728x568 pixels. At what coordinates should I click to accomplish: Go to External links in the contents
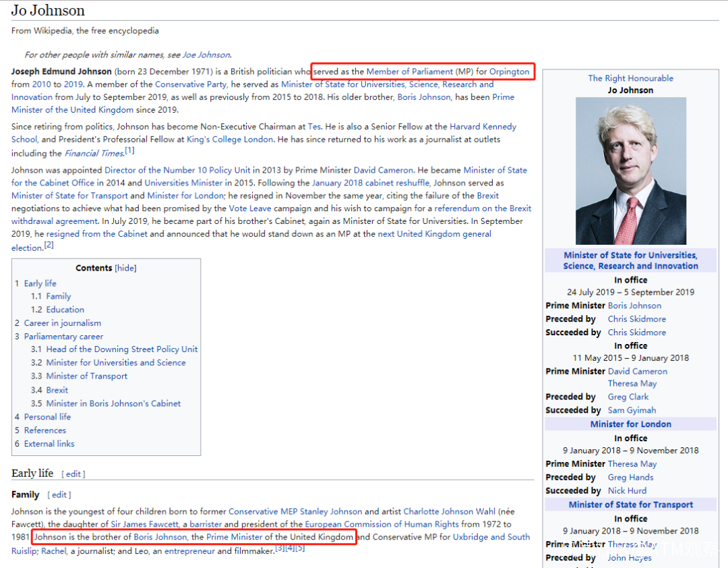[x=49, y=444]
